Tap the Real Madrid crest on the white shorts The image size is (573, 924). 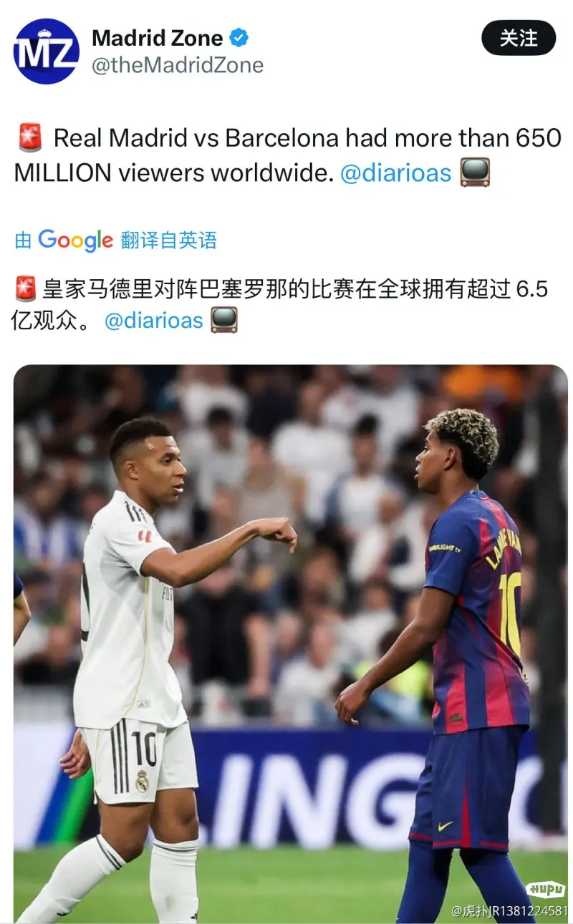[142, 781]
